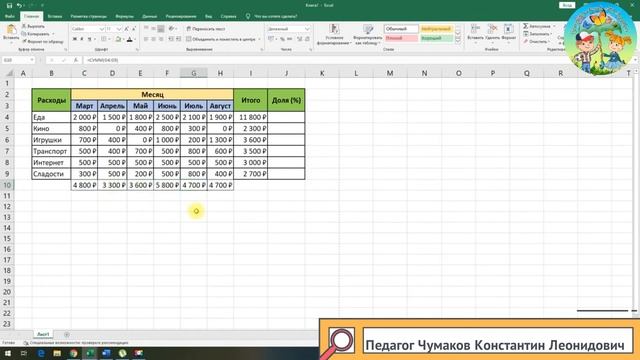Click the Name Box field
Viewport: 640px width, 360px height.
[x=18, y=60]
